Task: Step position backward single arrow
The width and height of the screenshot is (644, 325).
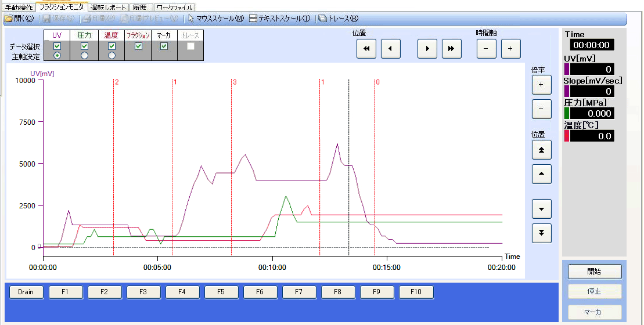Action: 391,49
